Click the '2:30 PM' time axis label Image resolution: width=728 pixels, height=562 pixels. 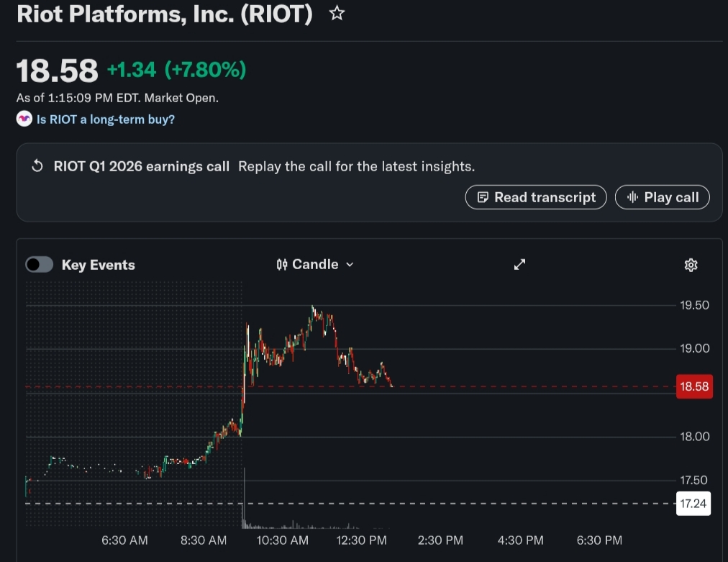coord(440,540)
